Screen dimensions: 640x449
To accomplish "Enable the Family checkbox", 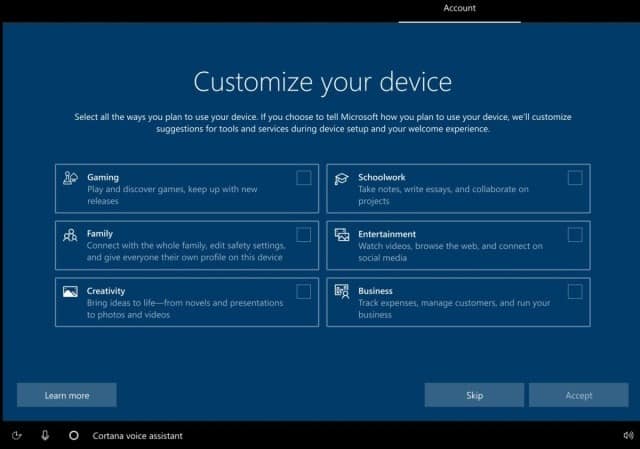I will [x=304, y=235].
